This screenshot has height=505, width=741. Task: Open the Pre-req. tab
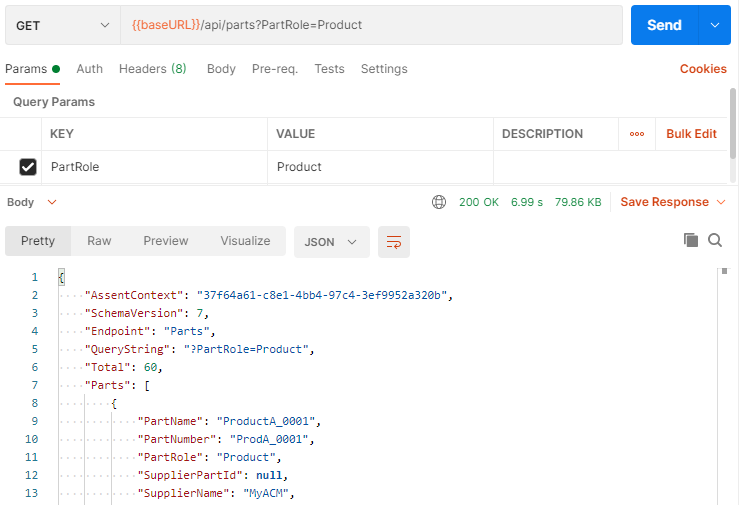tap(275, 69)
